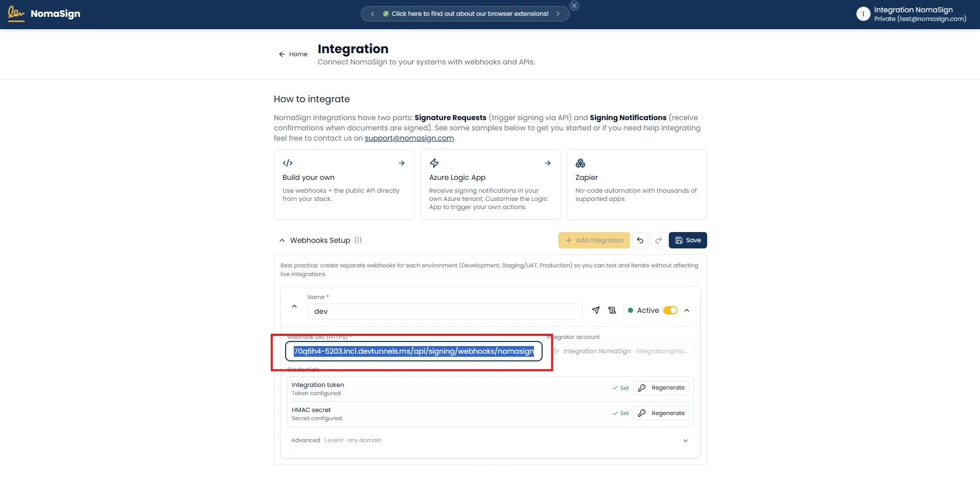Click the Set status of HMAC secret

621,413
